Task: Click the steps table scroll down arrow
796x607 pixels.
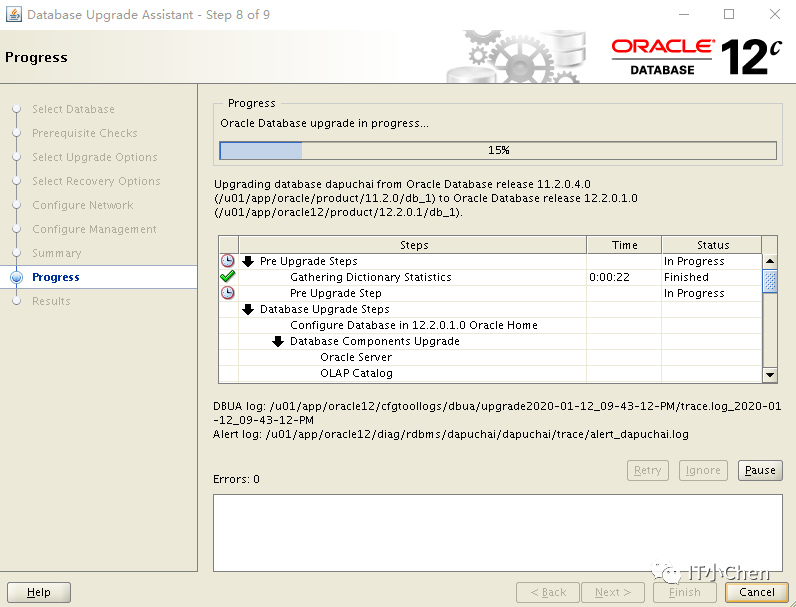Action: click(770, 375)
